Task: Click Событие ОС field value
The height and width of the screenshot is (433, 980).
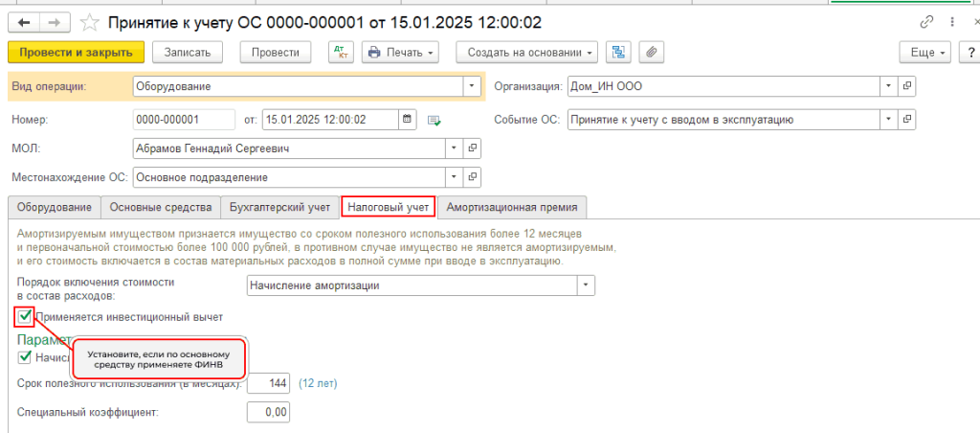Action: (x=724, y=120)
